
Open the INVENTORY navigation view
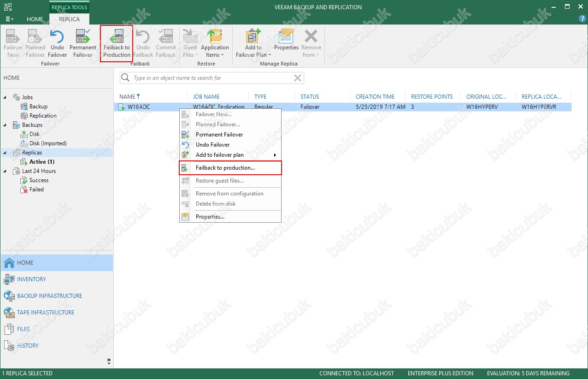(56, 279)
